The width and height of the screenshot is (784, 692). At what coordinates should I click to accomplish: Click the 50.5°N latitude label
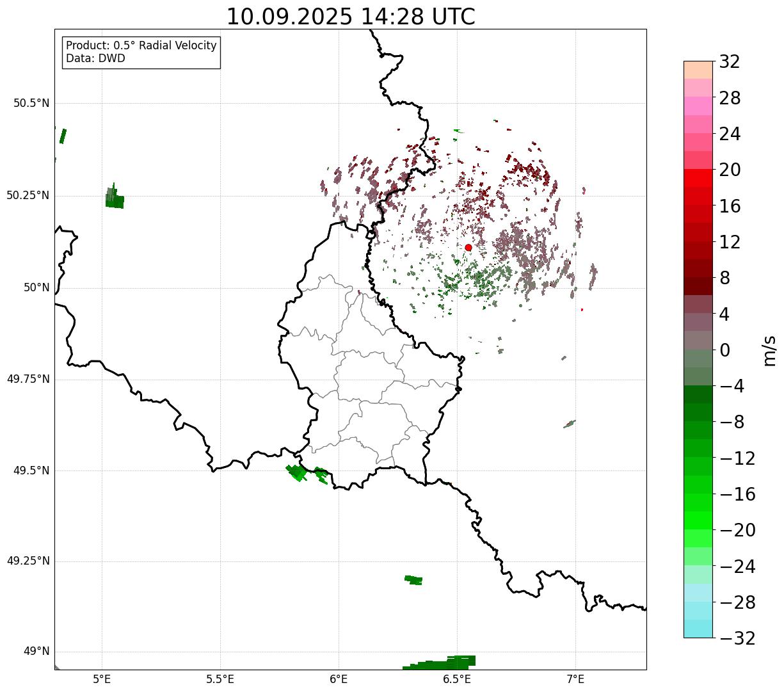coord(31,103)
